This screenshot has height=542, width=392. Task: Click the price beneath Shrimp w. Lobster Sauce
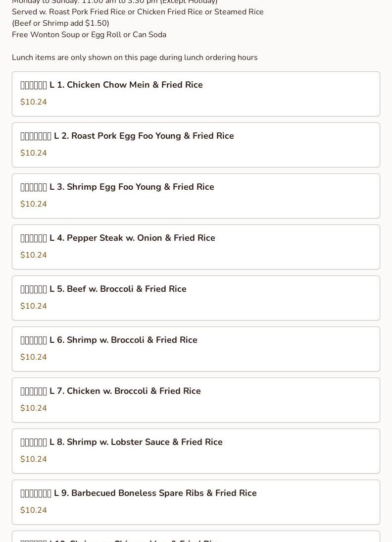point(34,459)
